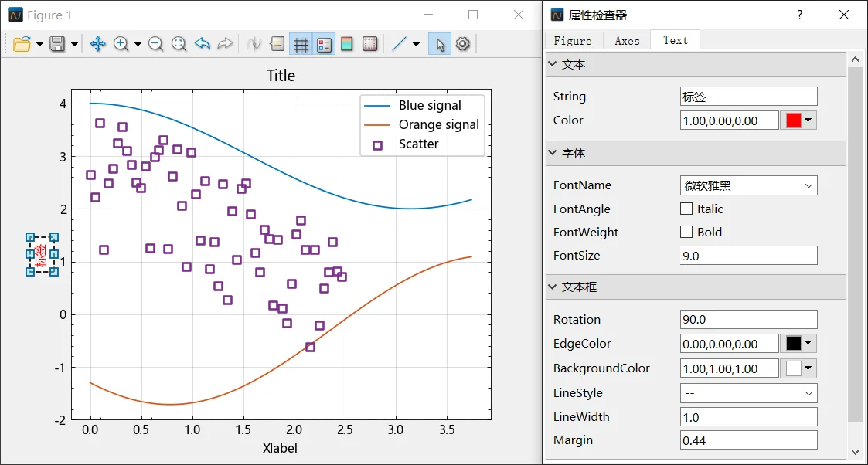This screenshot has height=465, width=868.
Task: Click the Figure 1 app icon in title bar
Action: pyautogui.click(x=15, y=15)
